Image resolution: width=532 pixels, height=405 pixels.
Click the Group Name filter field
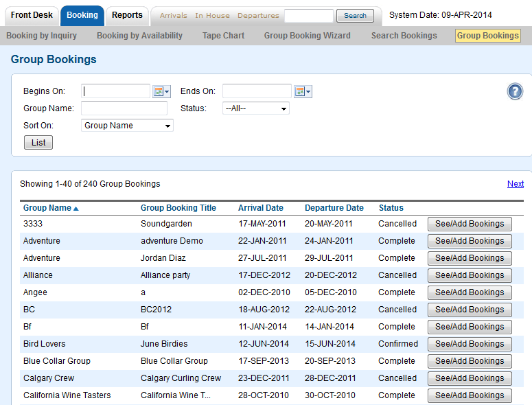click(x=124, y=108)
